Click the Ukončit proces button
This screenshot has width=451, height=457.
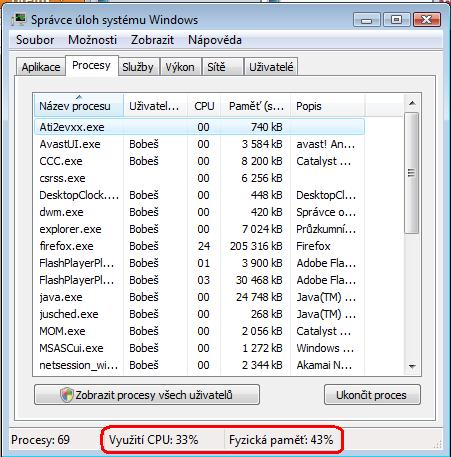[372, 395]
